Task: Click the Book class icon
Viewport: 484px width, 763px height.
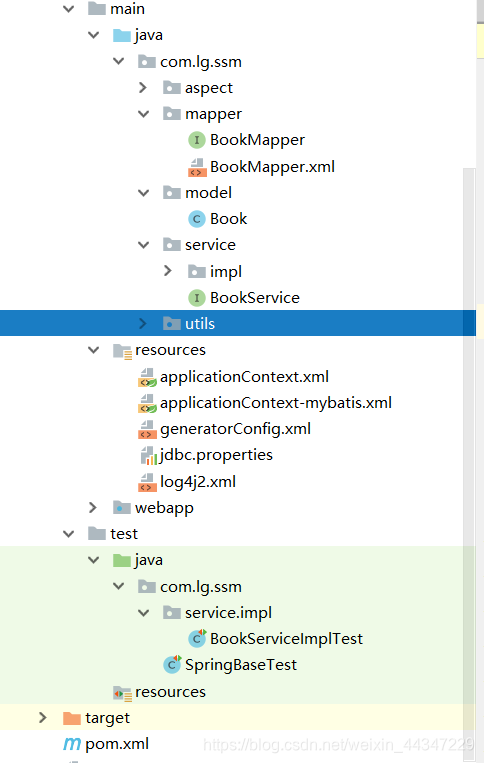Action: coord(197,219)
